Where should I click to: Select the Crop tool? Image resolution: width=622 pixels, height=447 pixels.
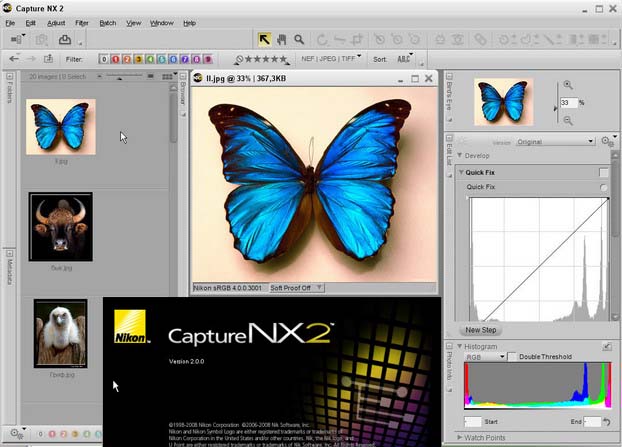[357, 40]
